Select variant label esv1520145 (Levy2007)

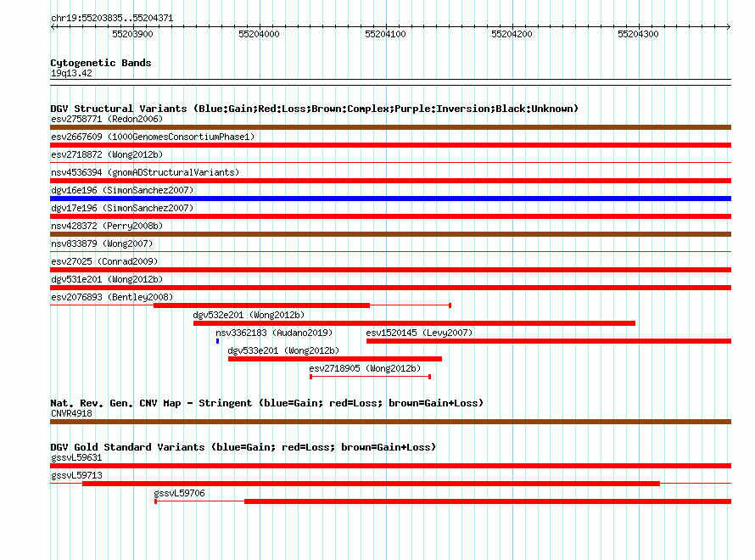(419, 333)
